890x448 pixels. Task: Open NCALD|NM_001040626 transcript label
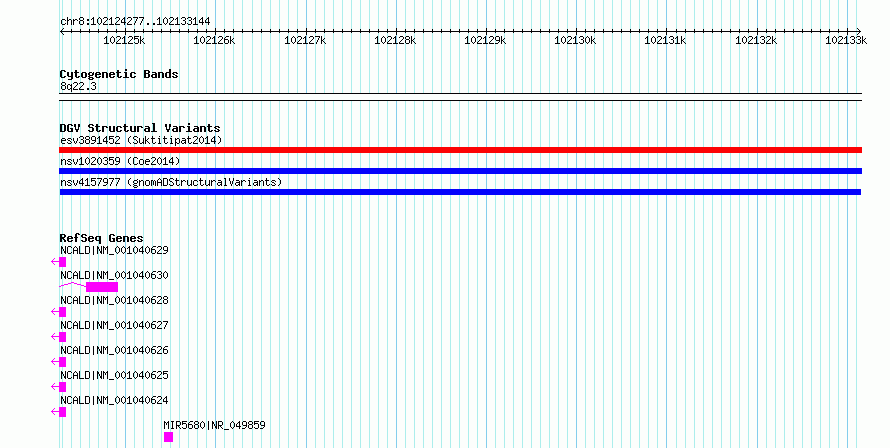point(114,350)
